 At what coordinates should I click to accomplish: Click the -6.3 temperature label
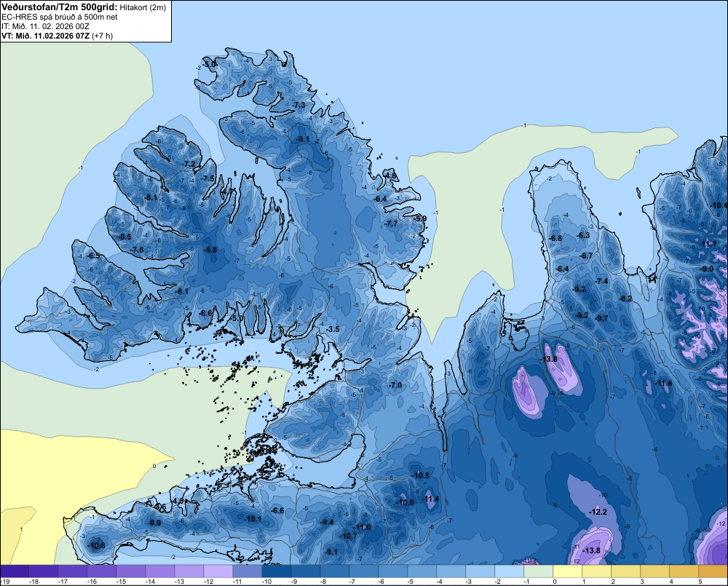coord(583,235)
